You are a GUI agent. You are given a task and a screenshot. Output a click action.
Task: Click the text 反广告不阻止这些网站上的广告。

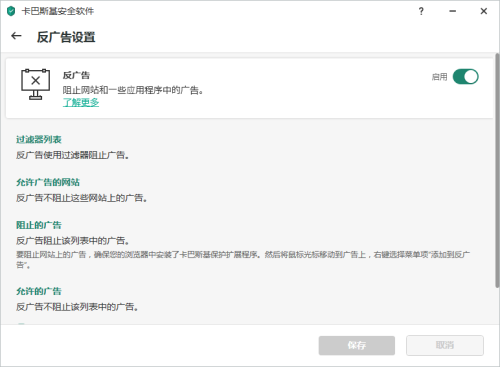click(x=82, y=198)
